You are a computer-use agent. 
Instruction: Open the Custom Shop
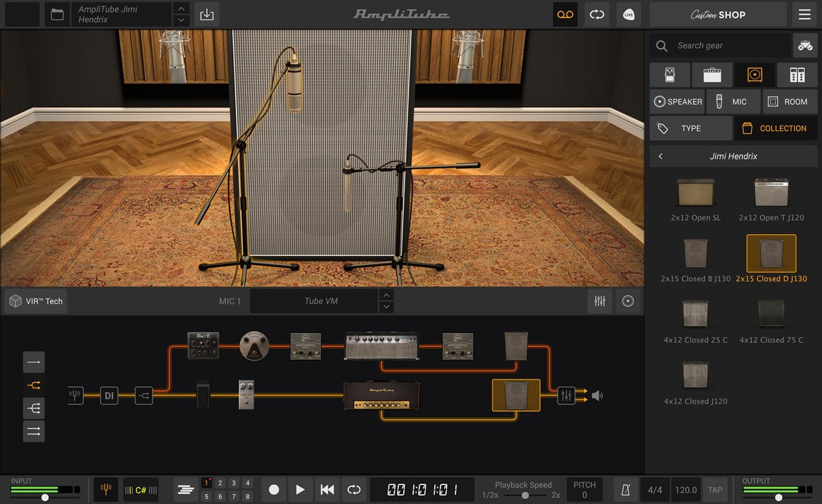pos(718,15)
